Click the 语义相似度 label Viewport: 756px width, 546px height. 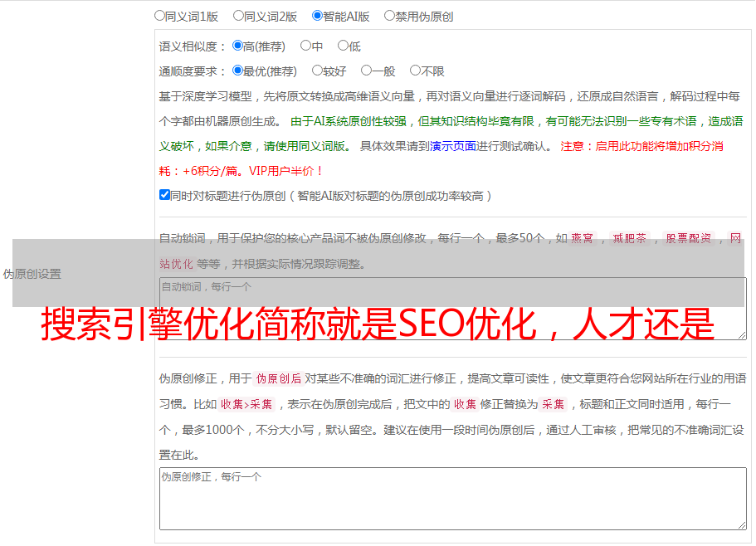coord(193,46)
